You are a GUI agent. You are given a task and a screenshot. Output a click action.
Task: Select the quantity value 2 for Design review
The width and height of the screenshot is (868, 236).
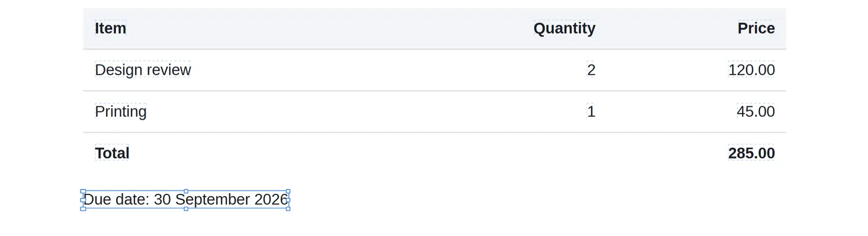[591, 70]
